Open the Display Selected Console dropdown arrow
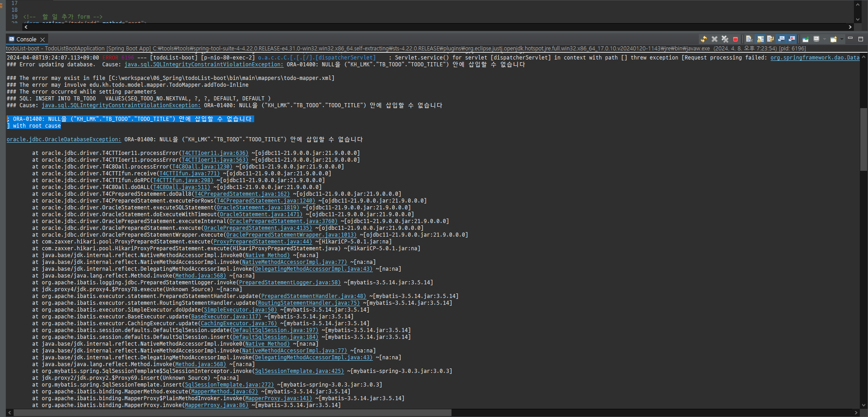 (824, 39)
